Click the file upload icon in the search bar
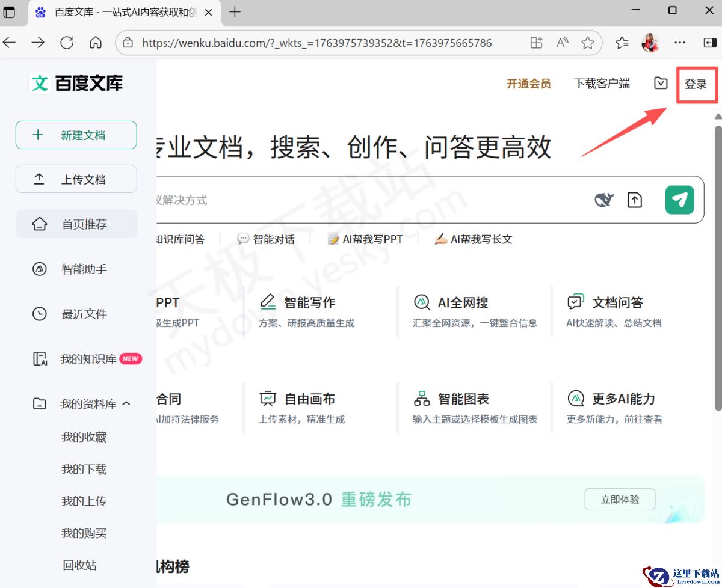This screenshot has width=722, height=588. coord(635,199)
